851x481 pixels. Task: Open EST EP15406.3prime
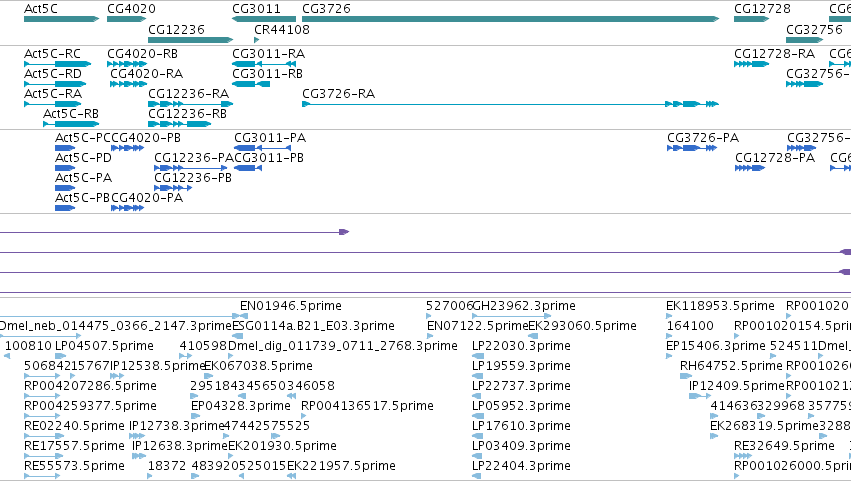[x=716, y=346]
